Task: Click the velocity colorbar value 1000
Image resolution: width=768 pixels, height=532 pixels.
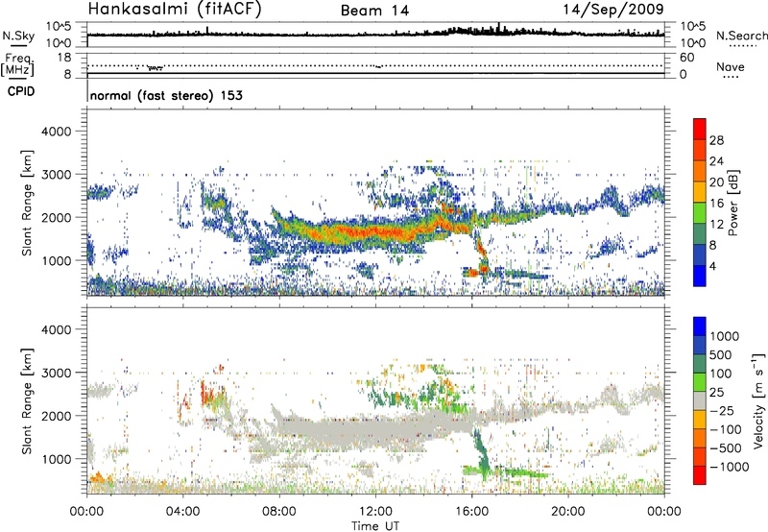Action: [724, 336]
